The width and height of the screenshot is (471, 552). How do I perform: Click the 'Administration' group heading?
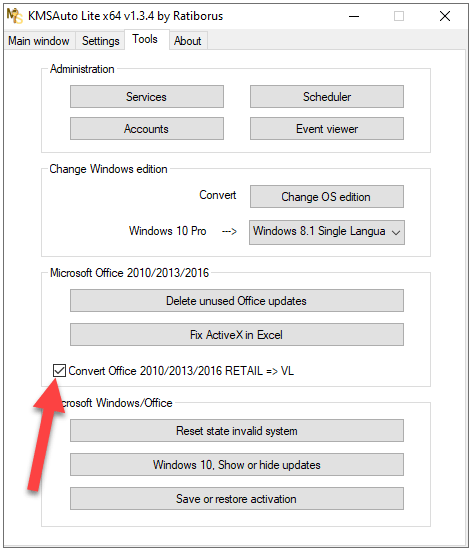tap(82, 69)
